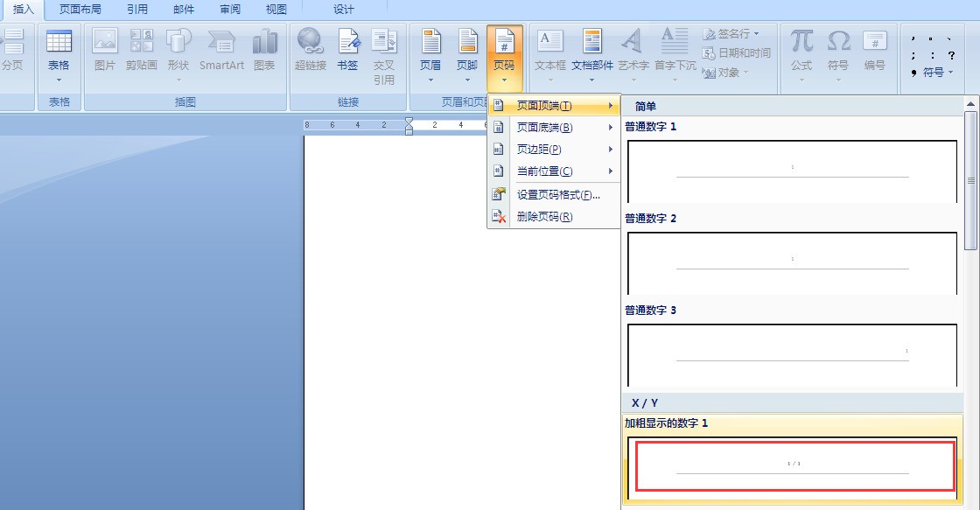Select the 普通数字 2 page number style
980x510 pixels.
[792, 262]
